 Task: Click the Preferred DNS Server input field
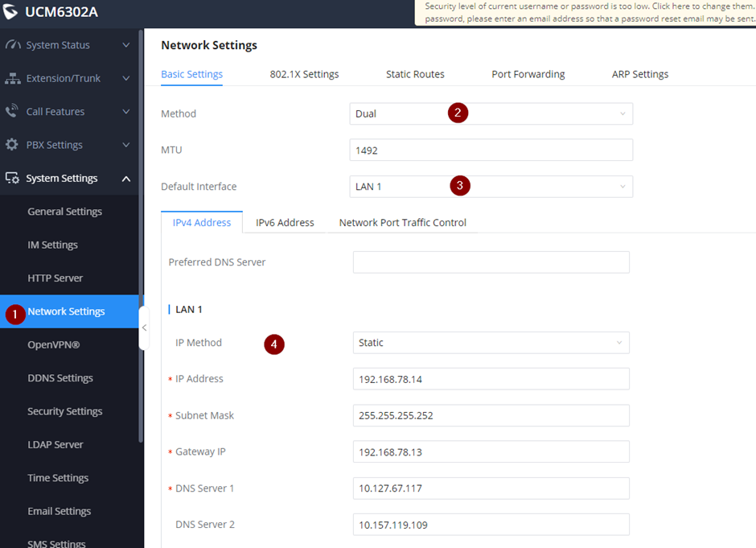tap(491, 262)
